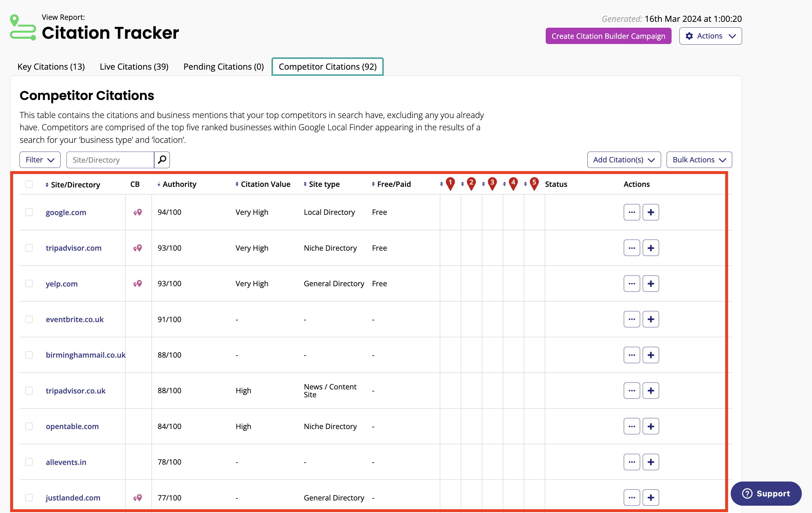Switch to Key Citations (13) tab
This screenshot has width=812, height=513.
pos(51,66)
